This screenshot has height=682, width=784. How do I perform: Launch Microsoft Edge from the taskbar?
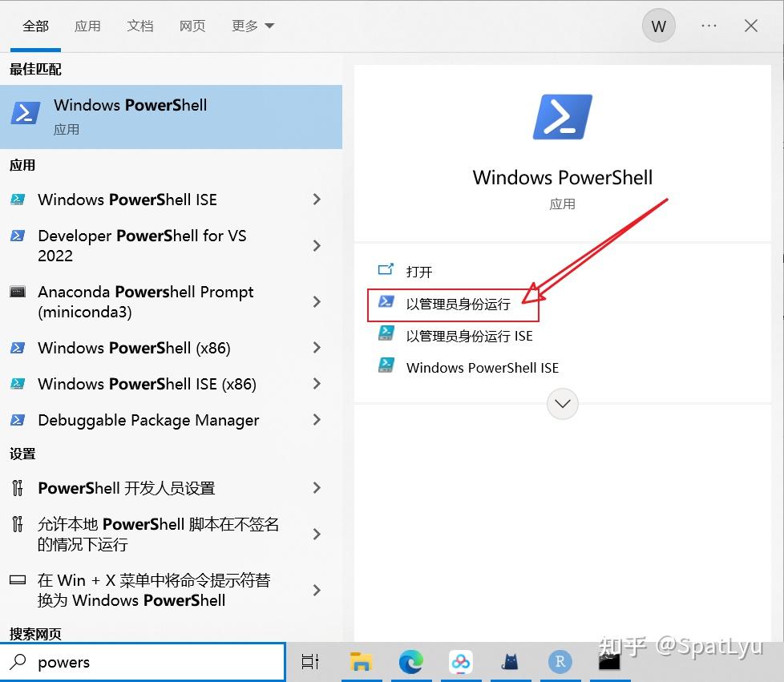pyautogui.click(x=411, y=661)
